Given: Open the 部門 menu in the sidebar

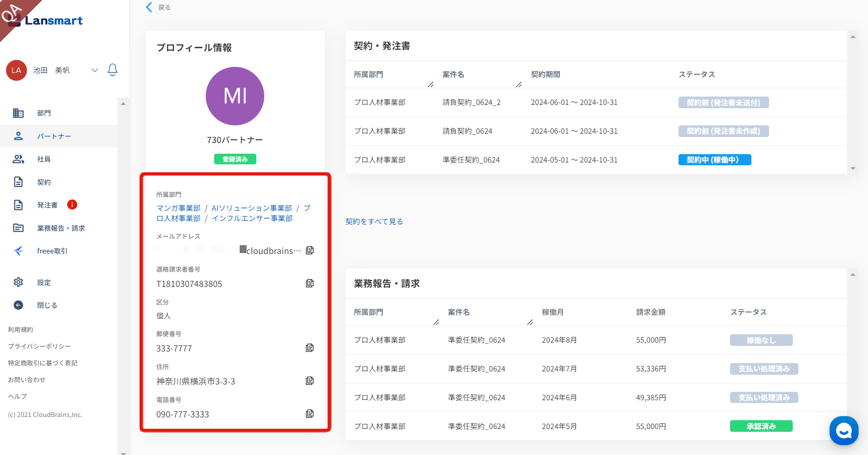Looking at the screenshot, I should click(x=44, y=113).
